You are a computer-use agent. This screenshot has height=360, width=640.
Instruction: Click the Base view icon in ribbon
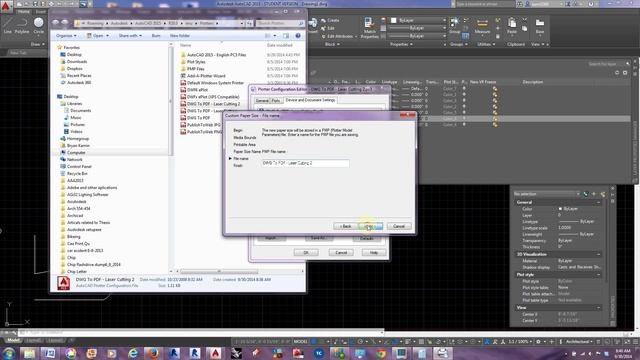tap(540, 26)
